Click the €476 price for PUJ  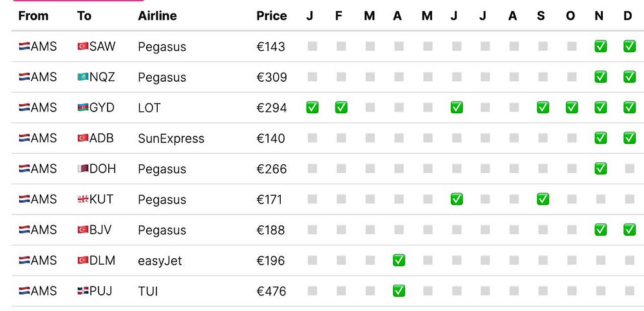pyautogui.click(x=271, y=291)
